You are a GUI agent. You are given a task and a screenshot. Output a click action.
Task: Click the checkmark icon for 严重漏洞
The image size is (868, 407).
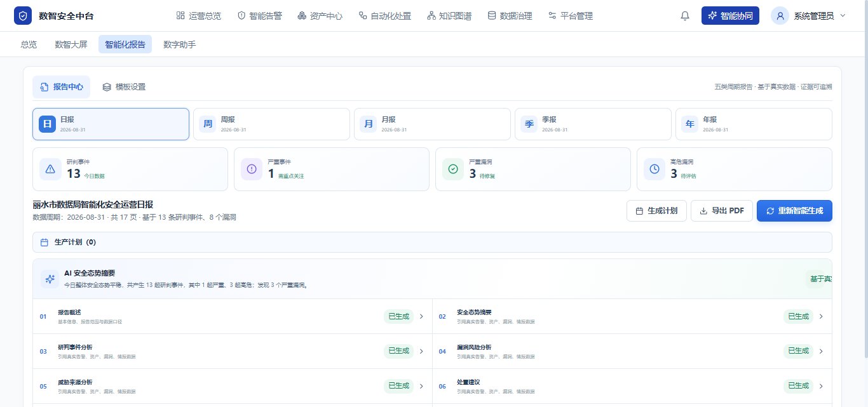453,169
